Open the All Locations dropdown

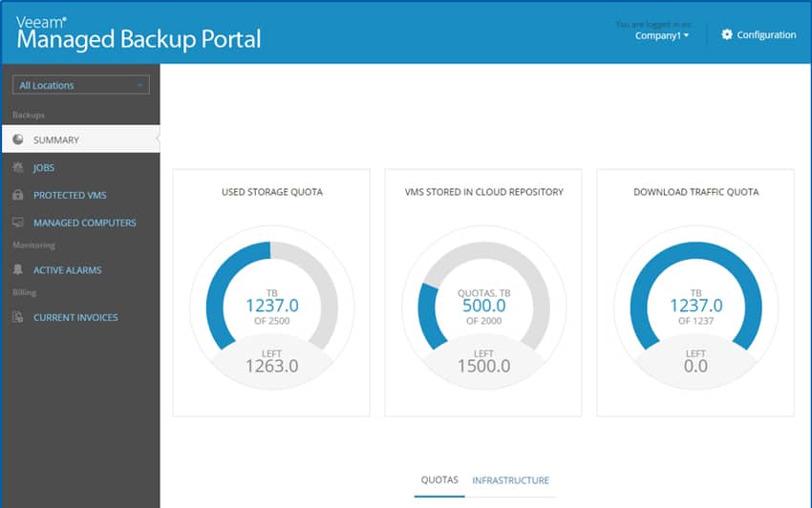tap(81, 85)
